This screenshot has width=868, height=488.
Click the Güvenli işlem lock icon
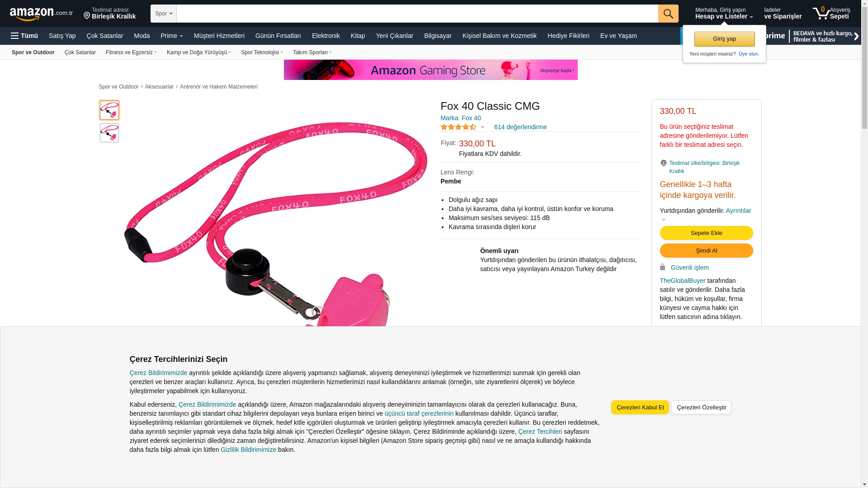click(x=663, y=267)
